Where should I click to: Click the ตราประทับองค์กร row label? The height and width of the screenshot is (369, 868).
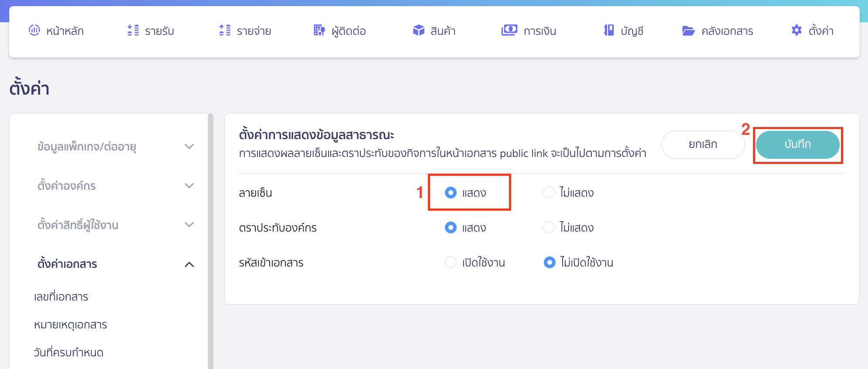pos(278,227)
